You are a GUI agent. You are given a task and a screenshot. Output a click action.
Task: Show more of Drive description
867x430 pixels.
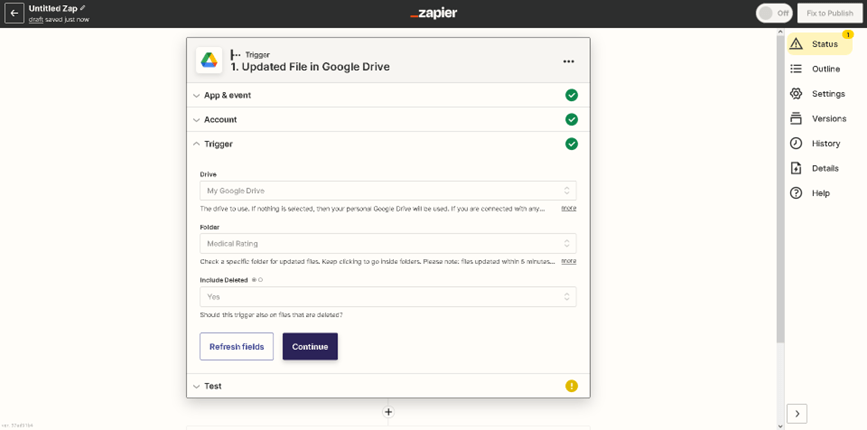(x=569, y=208)
